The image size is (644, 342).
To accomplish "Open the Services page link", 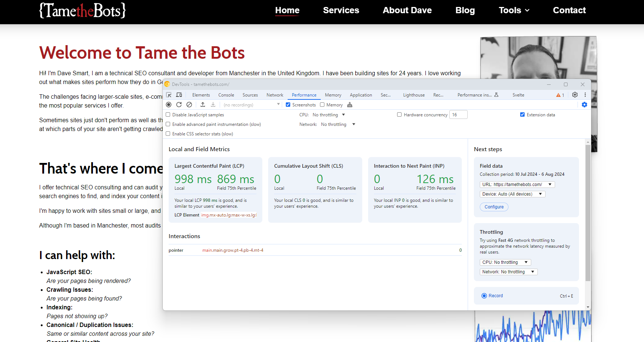I will [x=341, y=10].
